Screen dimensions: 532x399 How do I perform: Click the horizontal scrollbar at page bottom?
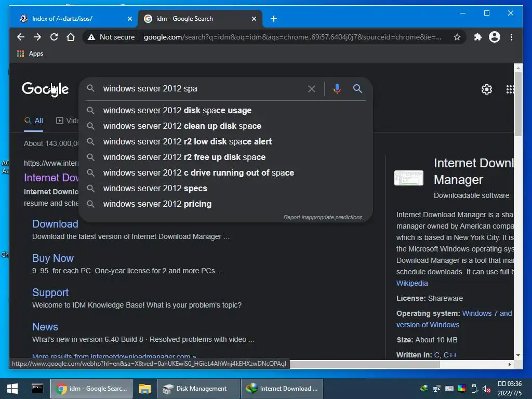[x=365, y=364]
